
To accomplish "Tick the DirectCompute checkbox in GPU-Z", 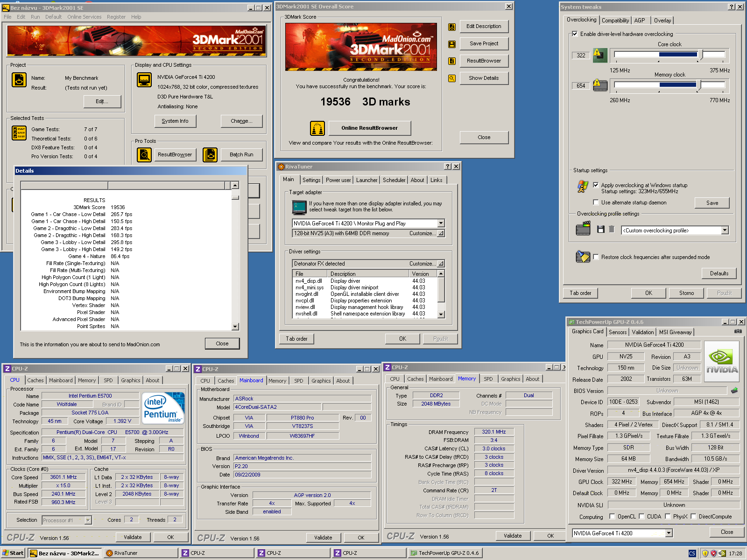I will [x=693, y=516].
